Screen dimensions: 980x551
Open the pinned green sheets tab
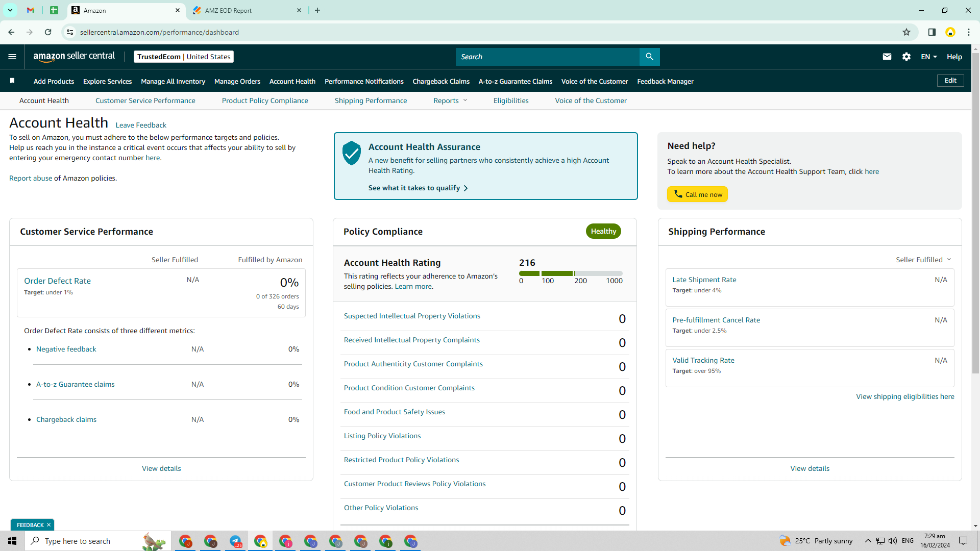click(x=54, y=10)
